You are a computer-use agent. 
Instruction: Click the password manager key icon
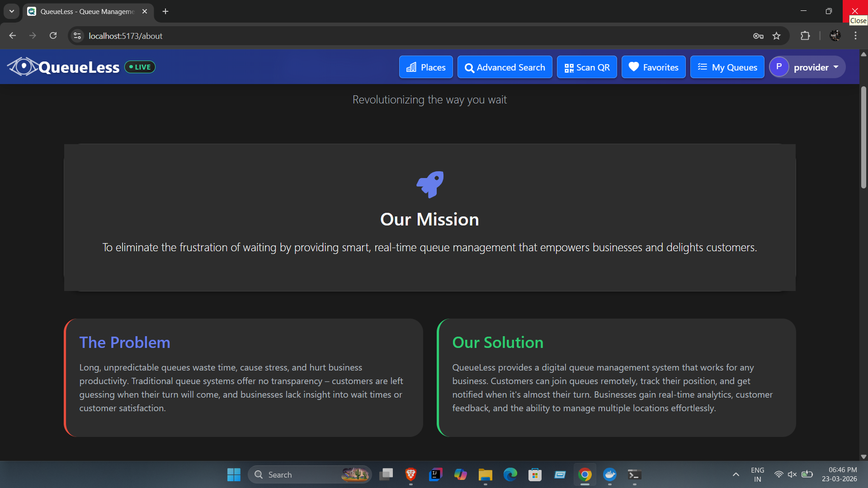pos(758,36)
